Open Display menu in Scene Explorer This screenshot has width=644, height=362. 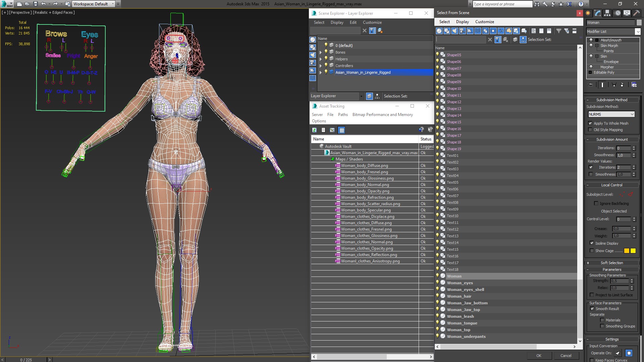[337, 22]
